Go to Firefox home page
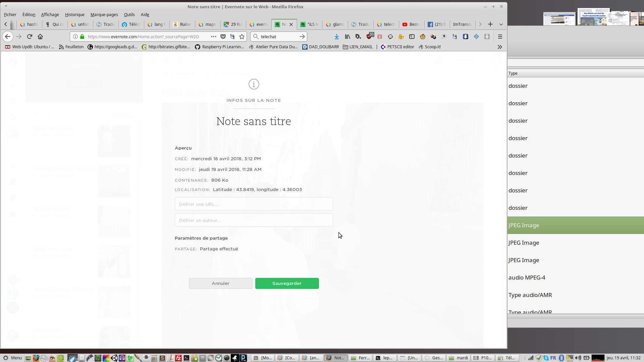 pyautogui.click(x=40, y=37)
